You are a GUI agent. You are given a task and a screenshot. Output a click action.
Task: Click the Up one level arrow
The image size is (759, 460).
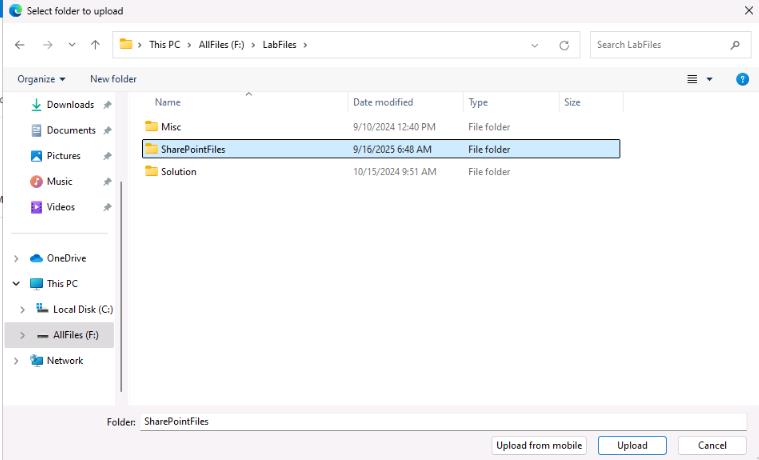point(95,45)
